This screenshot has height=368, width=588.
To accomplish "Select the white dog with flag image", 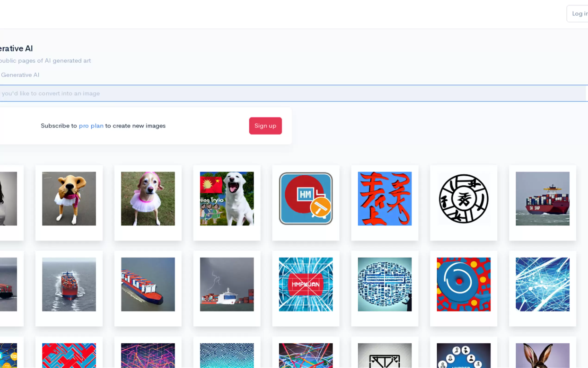I will (x=227, y=199).
